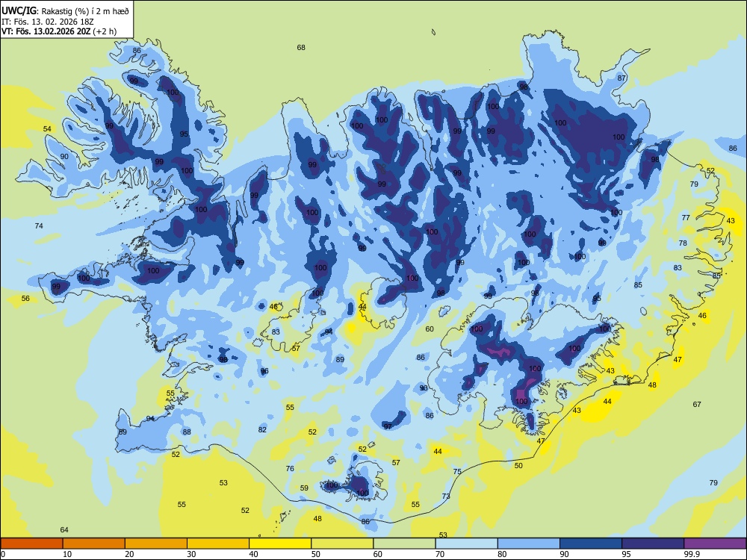Click the 'IT: Fös. 13. 02. 2026 18Z' line
The image size is (747, 560).
48,22
